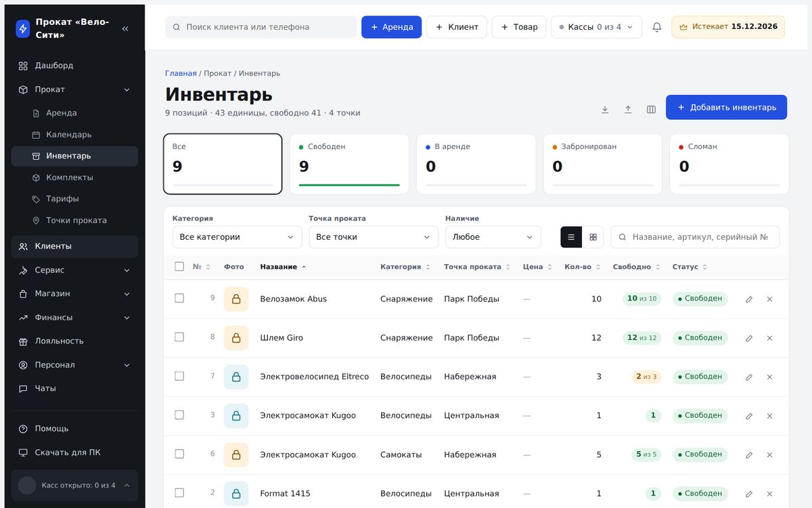
Task: Check row number 6 Электросамокат Kugoo checkbox
Action: coord(179,454)
